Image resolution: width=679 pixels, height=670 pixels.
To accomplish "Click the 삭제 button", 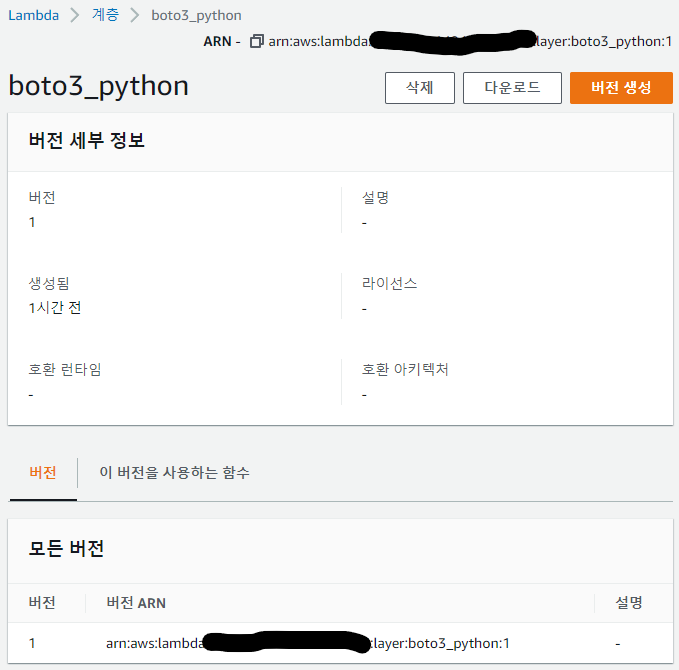I will 420,88.
